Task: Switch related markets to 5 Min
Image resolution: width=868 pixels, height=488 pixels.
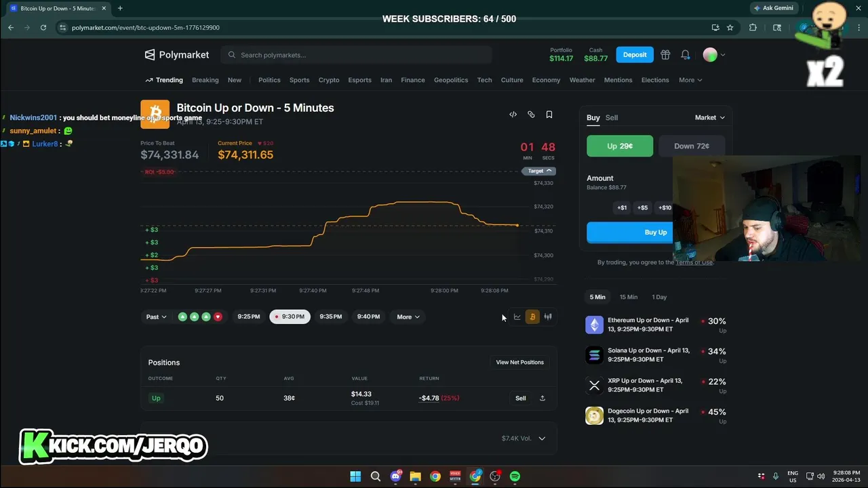Action: point(597,297)
